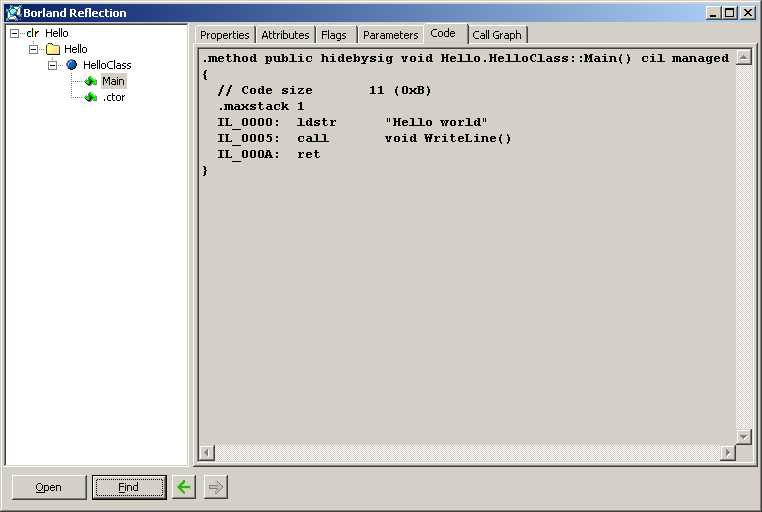Click the horizontal scrollbar right arrow
Image resolution: width=762 pixels, height=512 pixels.
coord(727,453)
